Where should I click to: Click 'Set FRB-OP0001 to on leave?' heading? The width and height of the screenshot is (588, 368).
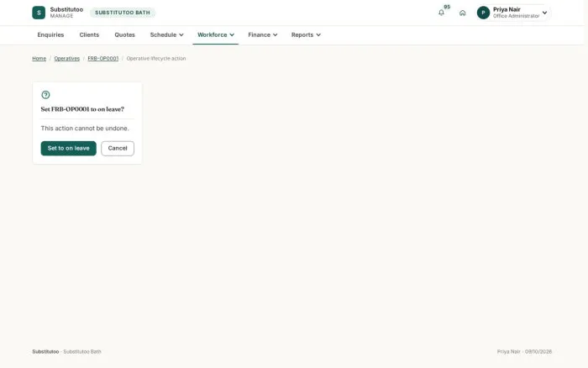[x=82, y=109]
